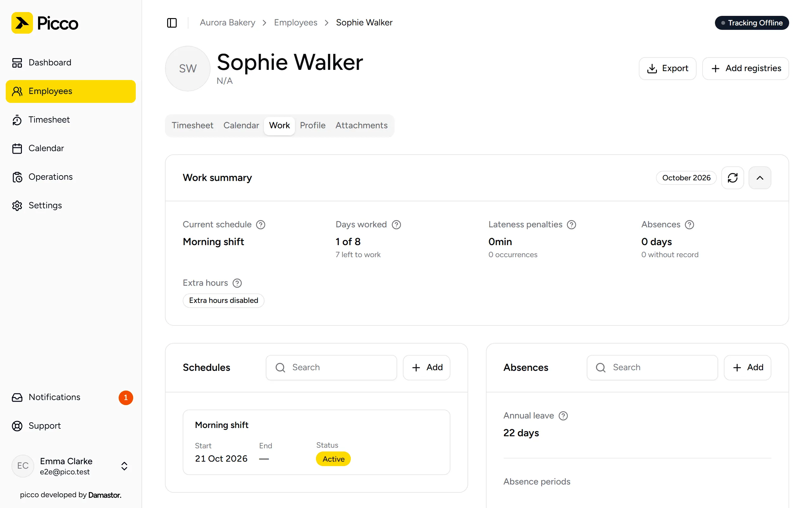
Task: Click the Tracking Offline status badge
Action: pos(752,23)
